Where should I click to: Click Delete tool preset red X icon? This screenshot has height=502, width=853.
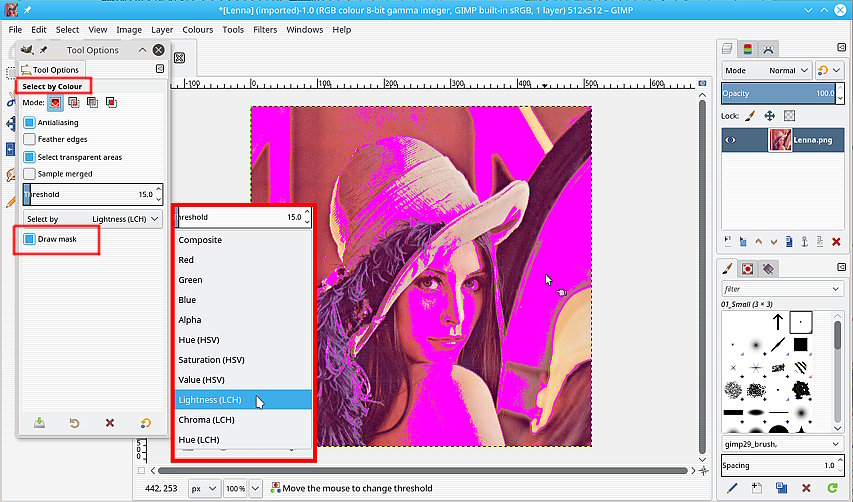point(110,423)
